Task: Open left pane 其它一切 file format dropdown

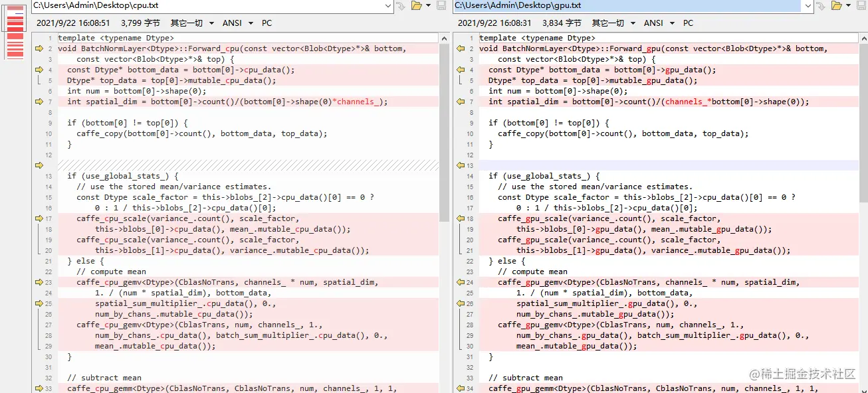Action: (x=192, y=23)
